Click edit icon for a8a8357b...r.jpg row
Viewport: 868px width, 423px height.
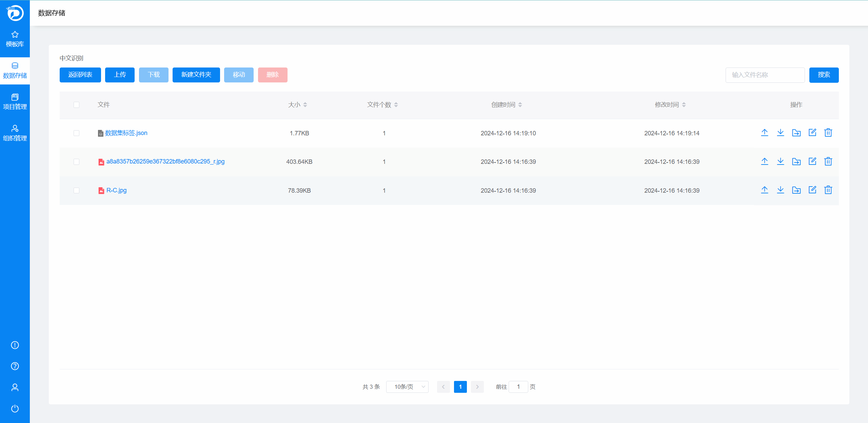pos(812,161)
